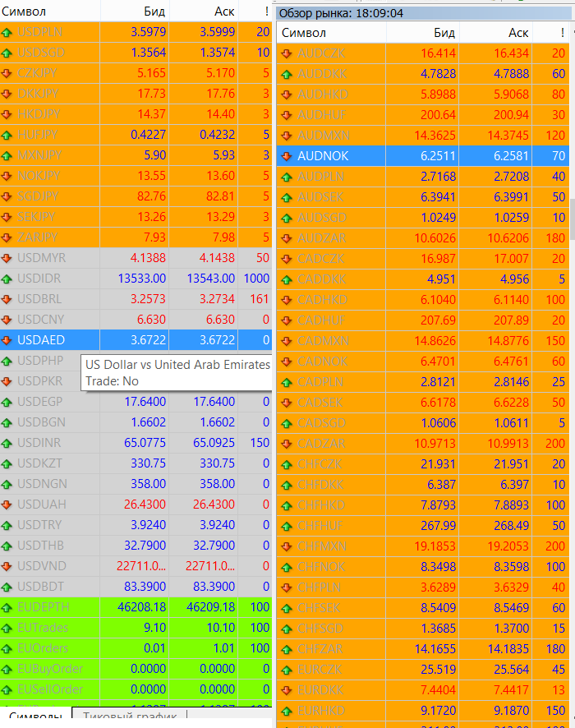The width and height of the screenshot is (575, 728).
Task: Click the up arrow icon beside USDIDR
Action: coord(7,279)
